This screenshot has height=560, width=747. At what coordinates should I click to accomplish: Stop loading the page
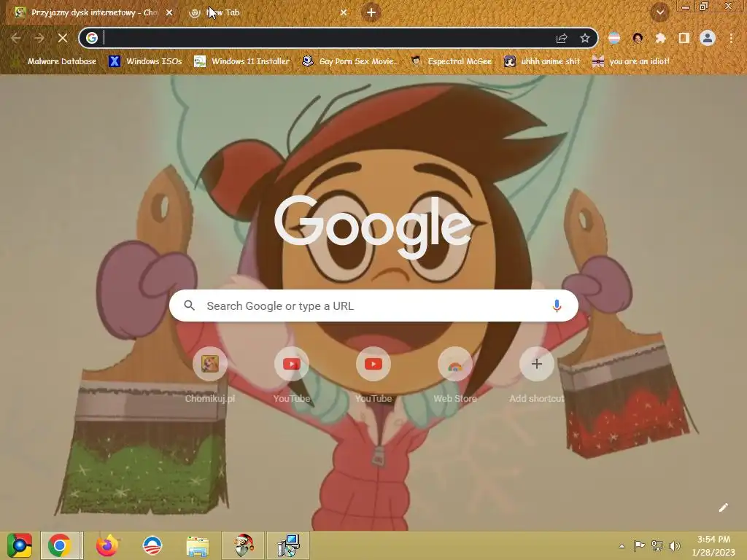click(x=63, y=38)
